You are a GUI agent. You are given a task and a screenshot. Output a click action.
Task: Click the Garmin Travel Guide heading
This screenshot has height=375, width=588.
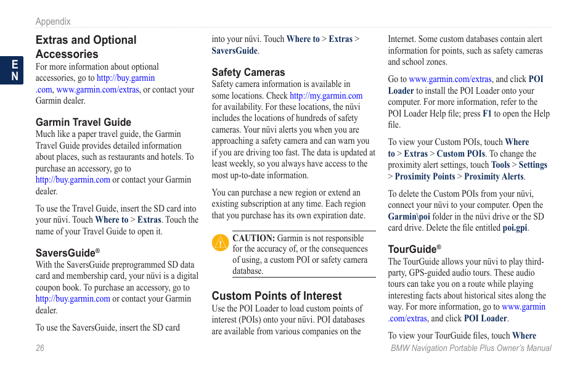pos(83,122)
